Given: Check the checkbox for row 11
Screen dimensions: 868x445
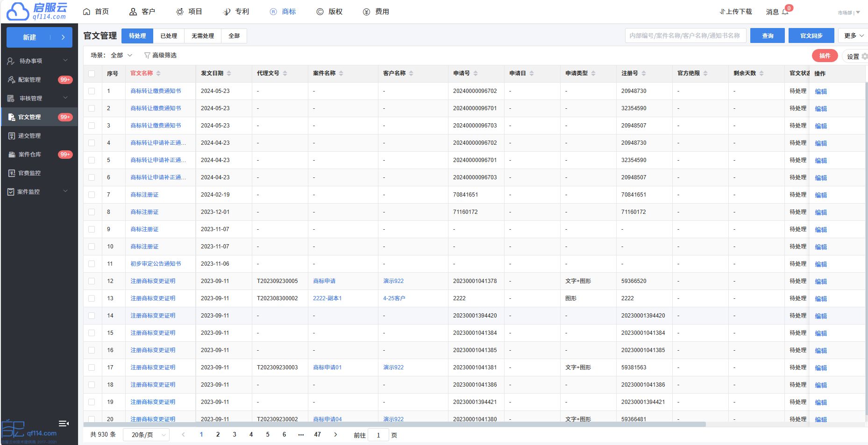Looking at the screenshot, I should (x=92, y=264).
